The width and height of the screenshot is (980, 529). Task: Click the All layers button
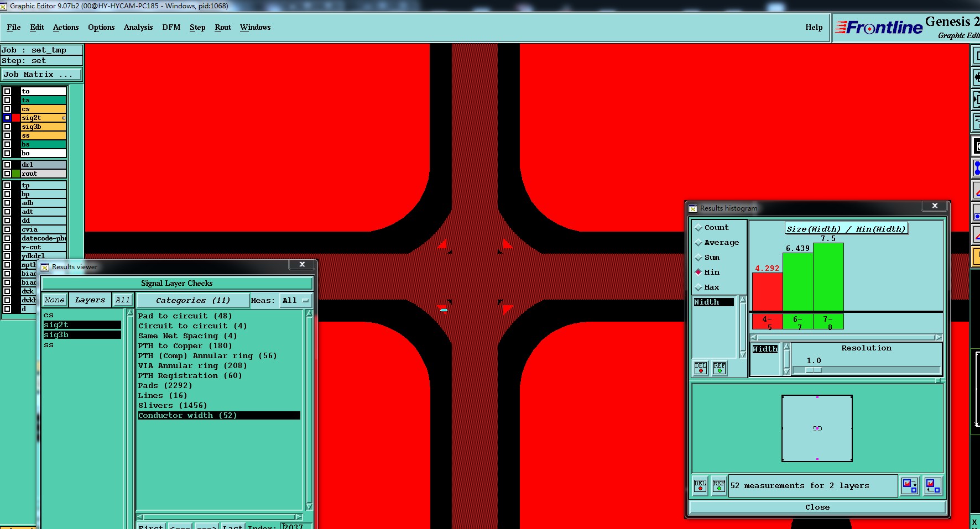pos(123,300)
